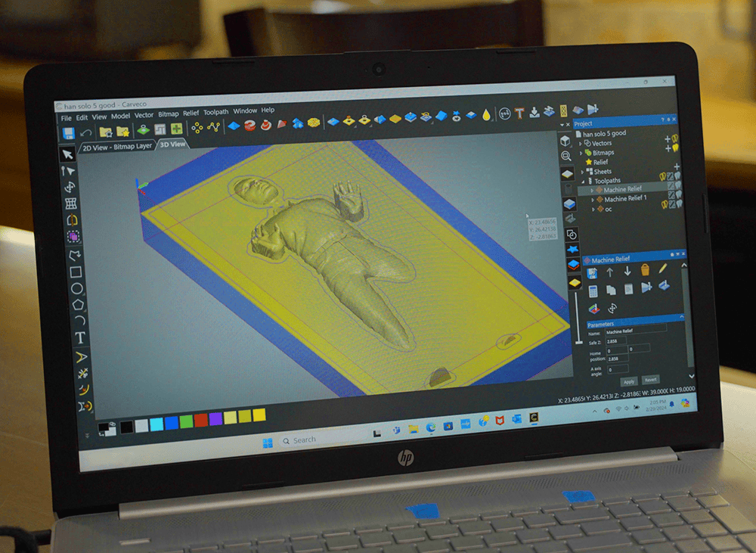The height and width of the screenshot is (553, 756).
Task: Select the Text tool in left toolbar
Action: coord(80,338)
